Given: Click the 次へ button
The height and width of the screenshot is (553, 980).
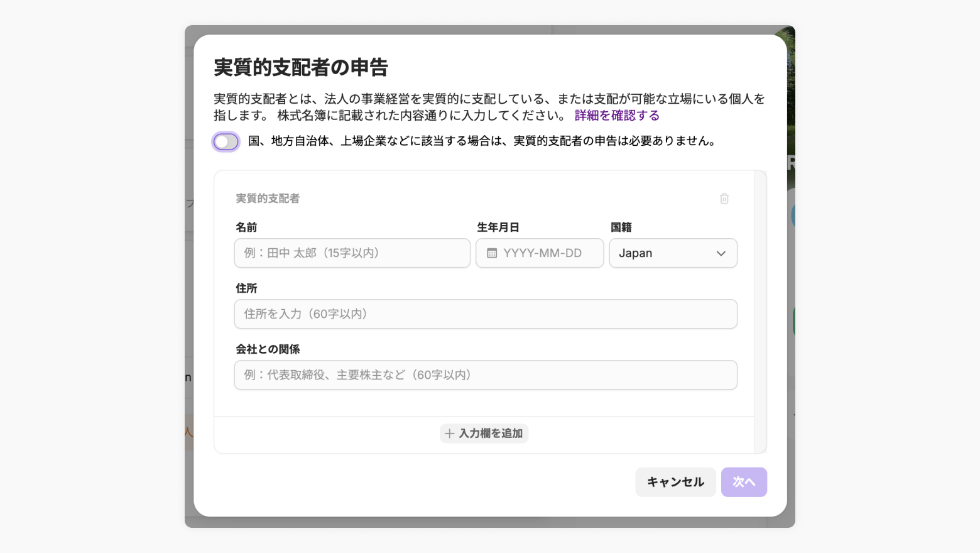Looking at the screenshot, I should tap(744, 482).
